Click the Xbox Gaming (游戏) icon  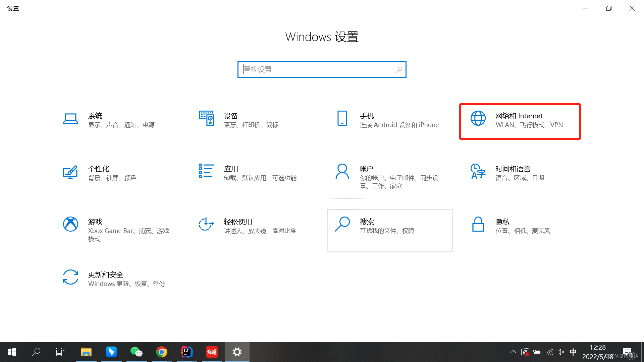(70, 224)
